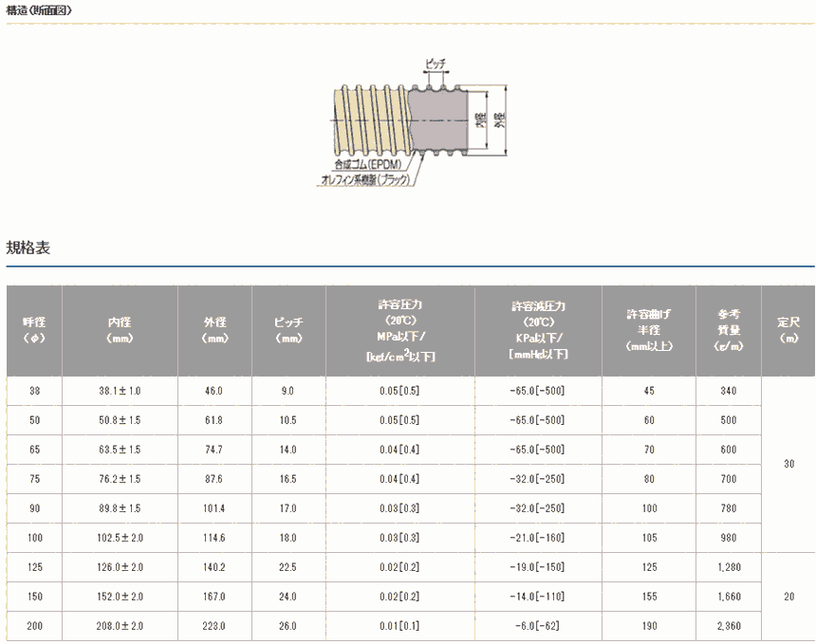
Task: Click the 定尺 merged cell showing 30
Action: click(x=788, y=464)
